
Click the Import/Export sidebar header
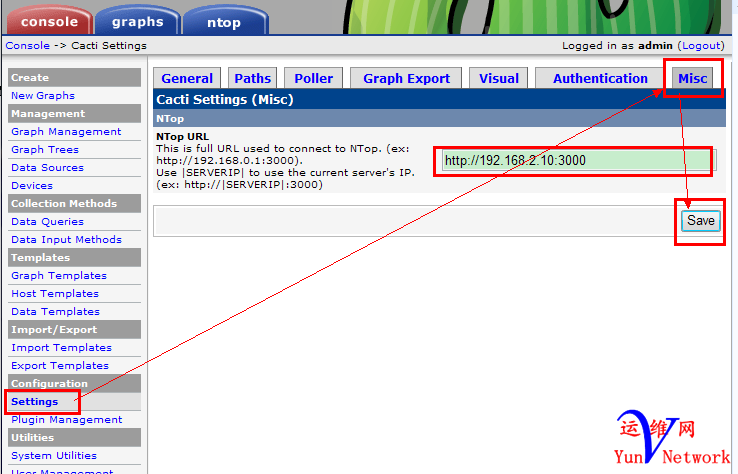pyautogui.click(x=74, y=329)
